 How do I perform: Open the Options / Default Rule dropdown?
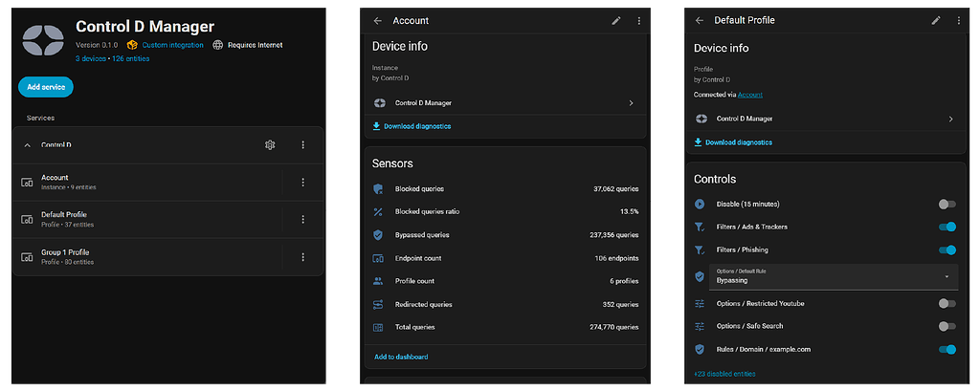pos(834,276)
